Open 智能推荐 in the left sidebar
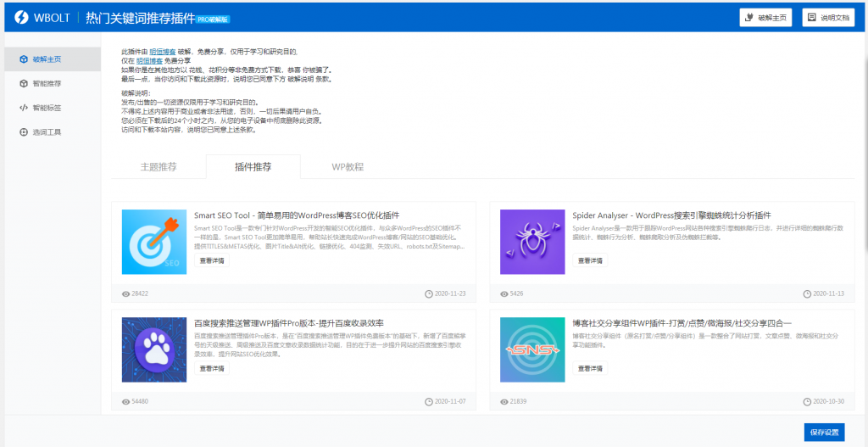 point(46,84)
